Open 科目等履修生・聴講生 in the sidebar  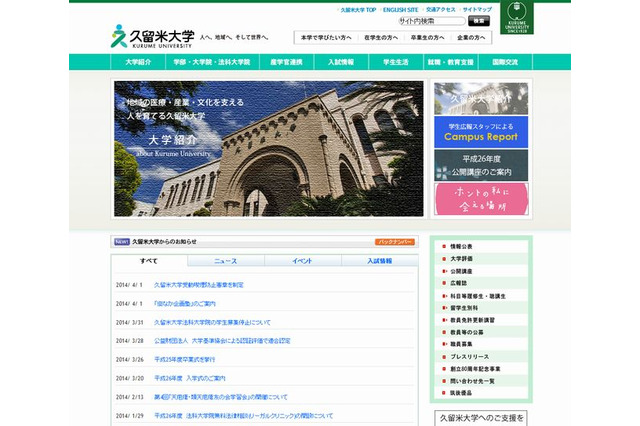(478, 296)
